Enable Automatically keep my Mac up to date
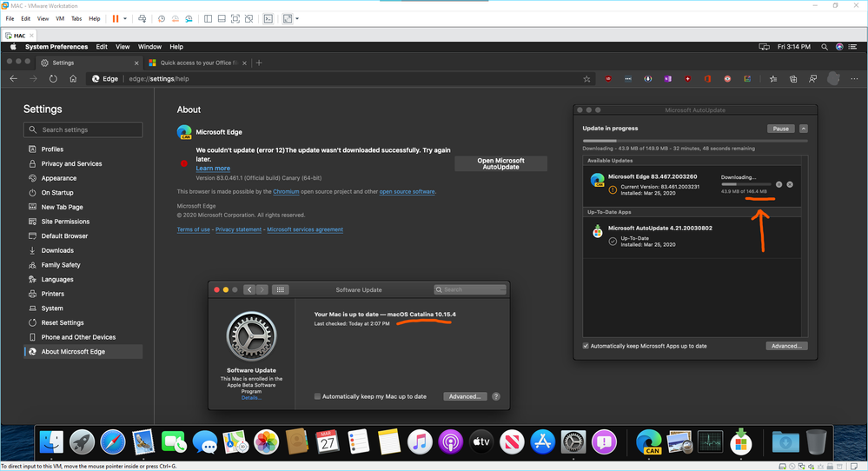The height and width of the screenshot is (471, 868). point(317,396)
